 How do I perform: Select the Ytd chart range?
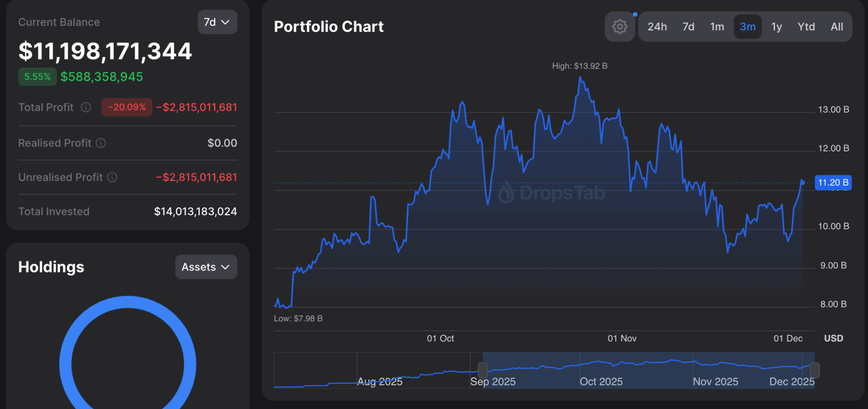[806, 27]
